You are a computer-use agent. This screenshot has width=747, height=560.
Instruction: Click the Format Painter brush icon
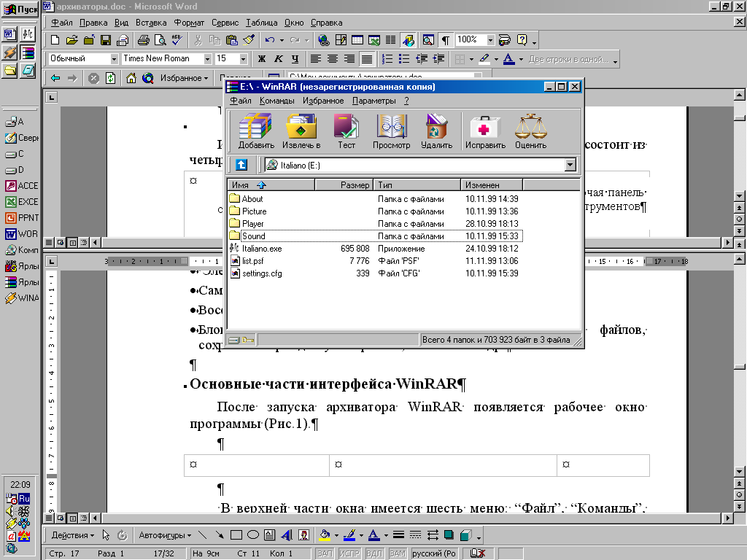(x=248, y=40)
